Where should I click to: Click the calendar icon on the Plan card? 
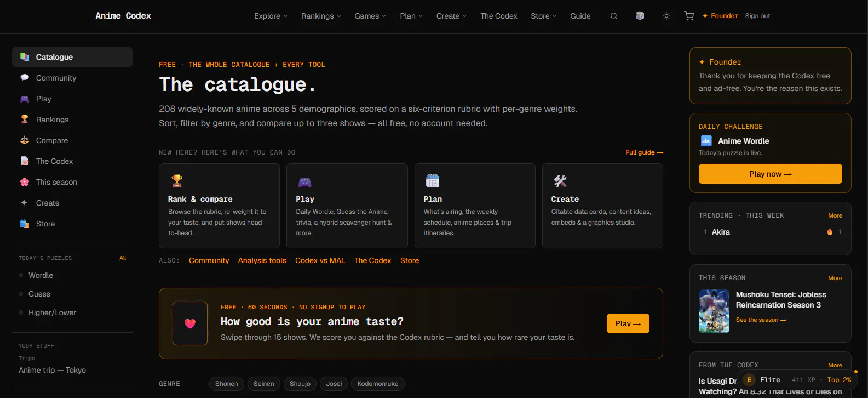[x=433, y=181]
